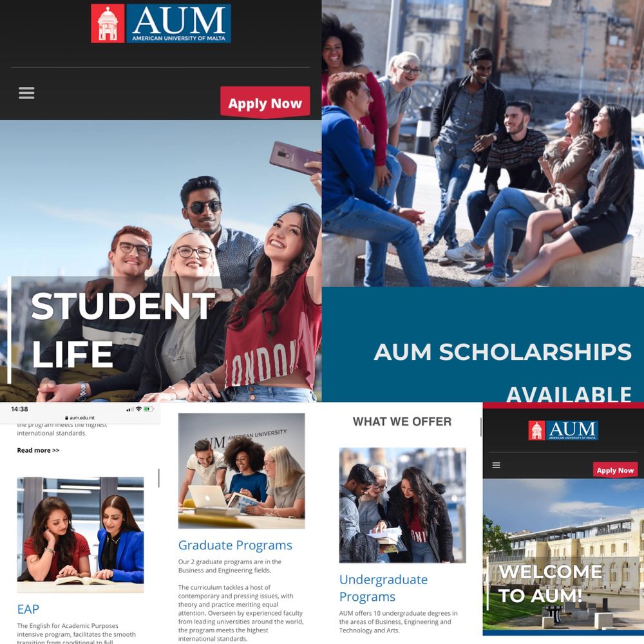Screen dimensions: 644x644
Task: Tap the cellular signal bars icon
Action: 130,409
